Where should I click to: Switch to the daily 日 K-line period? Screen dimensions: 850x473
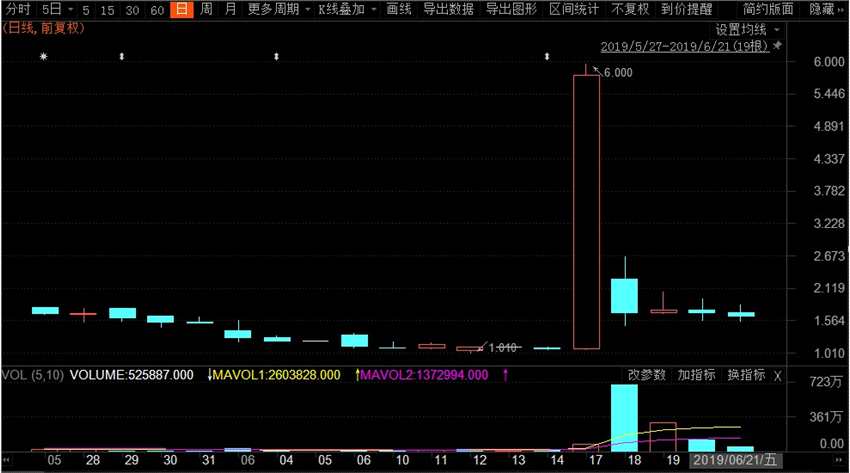click(182, 9)
